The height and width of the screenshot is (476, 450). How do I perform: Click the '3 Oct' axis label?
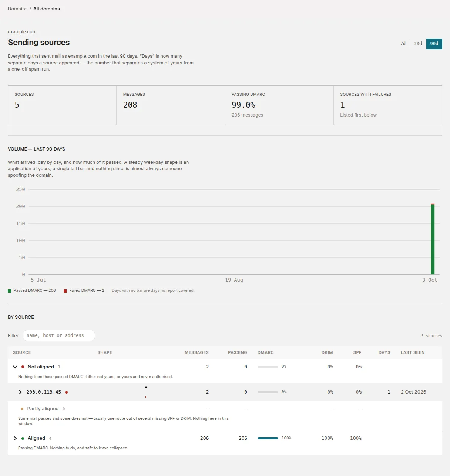(430, 280)
